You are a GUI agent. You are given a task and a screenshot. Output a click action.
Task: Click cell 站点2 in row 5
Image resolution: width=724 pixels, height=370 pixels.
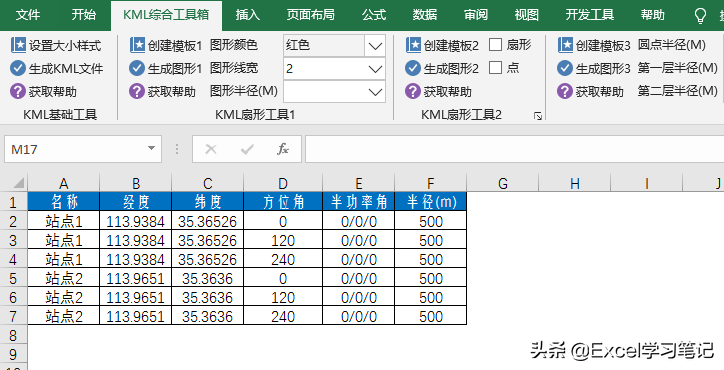pos(64,278)
